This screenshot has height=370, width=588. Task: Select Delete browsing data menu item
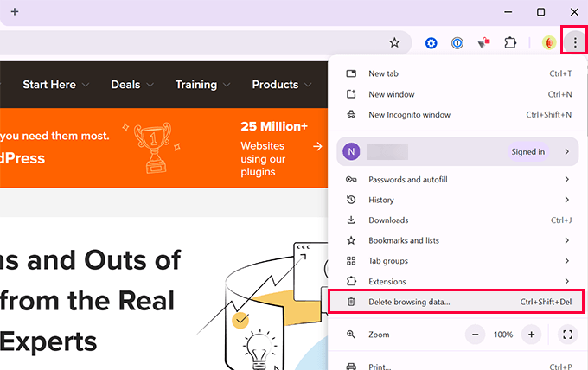tap(409, 302)
